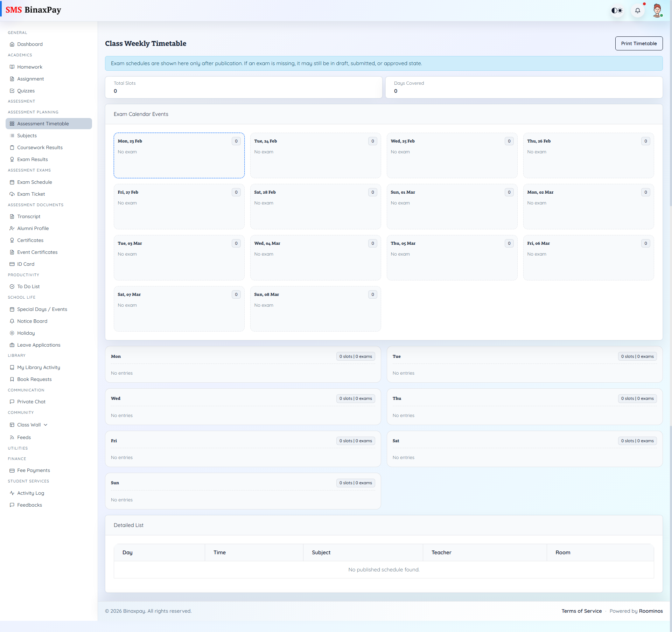This screenshot has height=632, width=672.
Task: Open Subjects under Assessment Planning
Action: point(27,136)
